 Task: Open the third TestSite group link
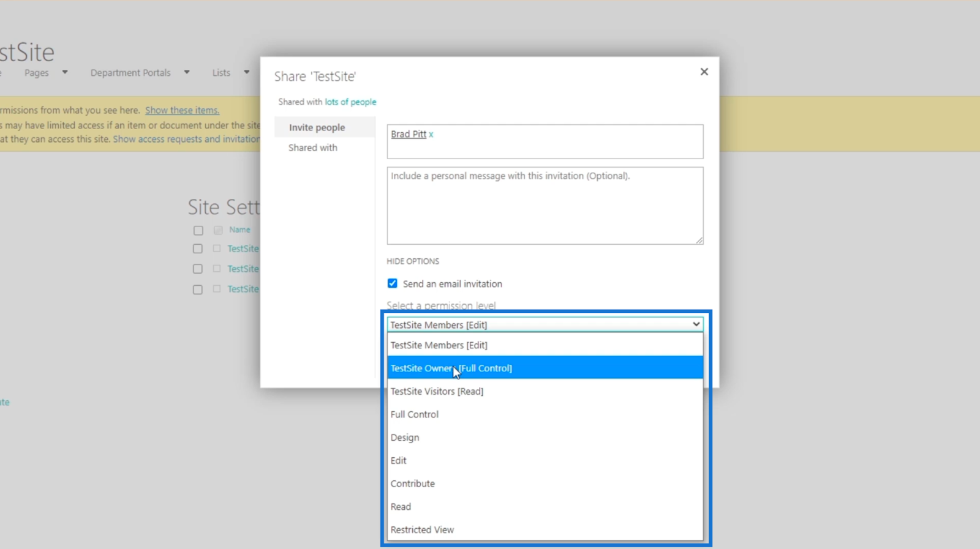[243, 289]
